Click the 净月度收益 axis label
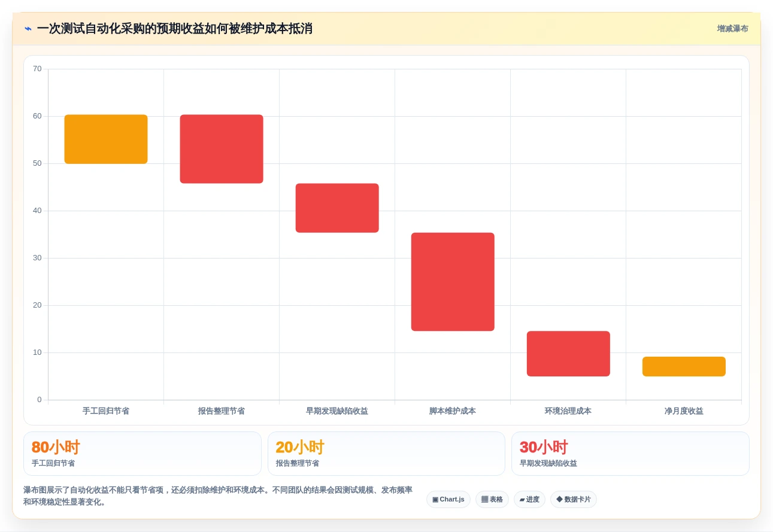773x532 pixels. tap(684, 411)
